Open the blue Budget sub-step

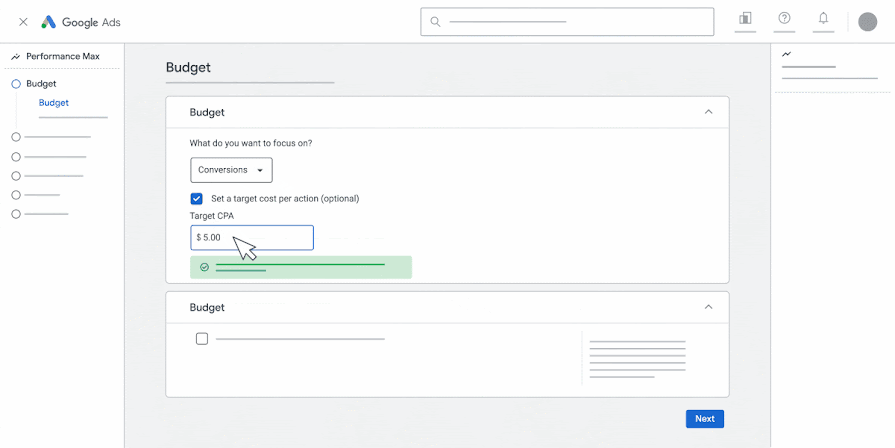pos(54,103)
